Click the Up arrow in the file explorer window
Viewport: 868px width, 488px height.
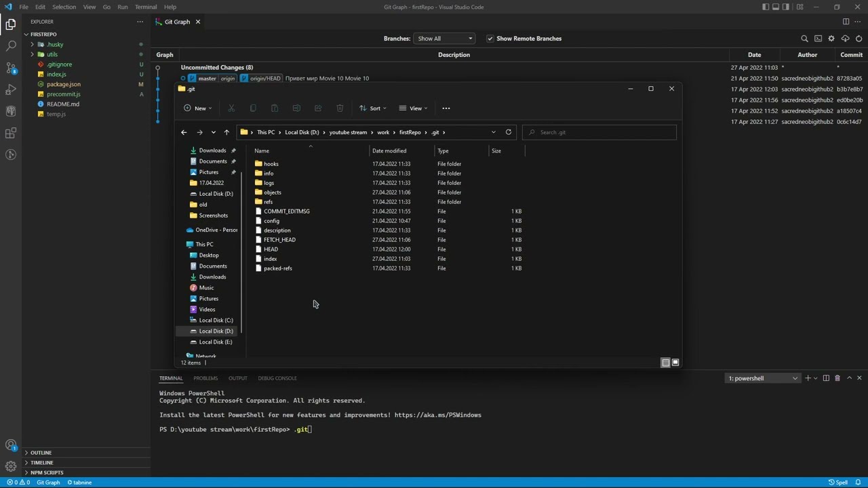(x=226, y=132)
